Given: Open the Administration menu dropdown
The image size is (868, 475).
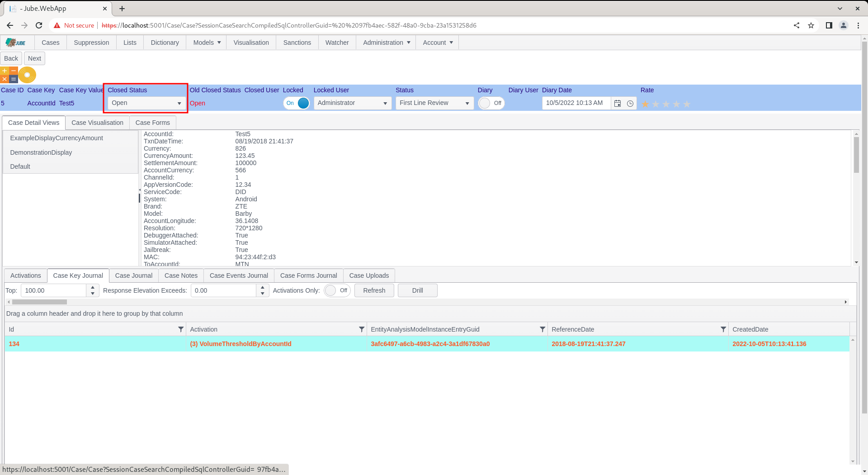Looking at the screenshot, I should (386, 43).
